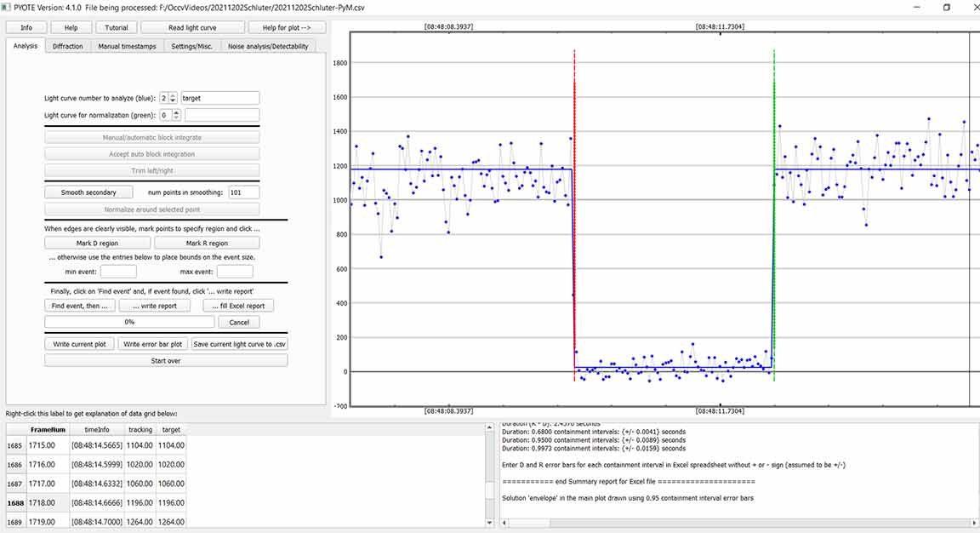Click Accept auto block integration

(152, 154)
